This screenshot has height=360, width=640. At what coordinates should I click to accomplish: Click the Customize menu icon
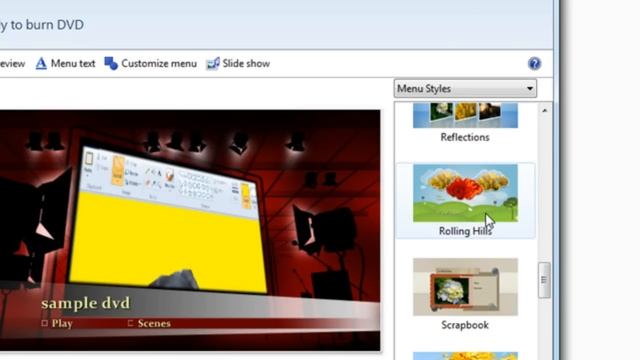(111, 64)
